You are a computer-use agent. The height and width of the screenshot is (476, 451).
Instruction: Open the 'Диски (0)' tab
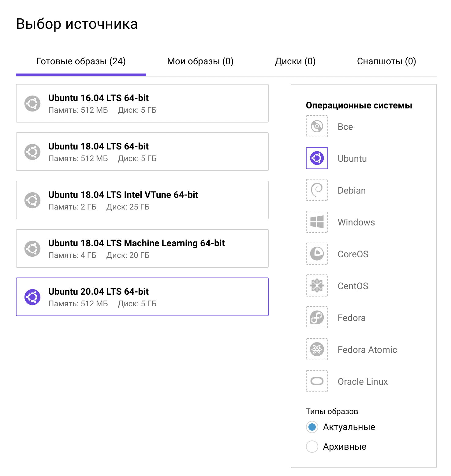click(295, 62)
